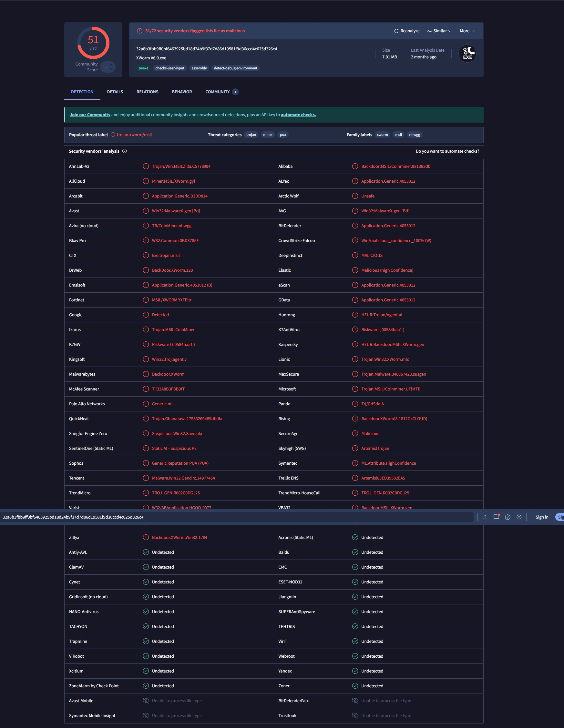The image size is (564, 728).
Task: Click the miner threat category chip
Action: 268,135
